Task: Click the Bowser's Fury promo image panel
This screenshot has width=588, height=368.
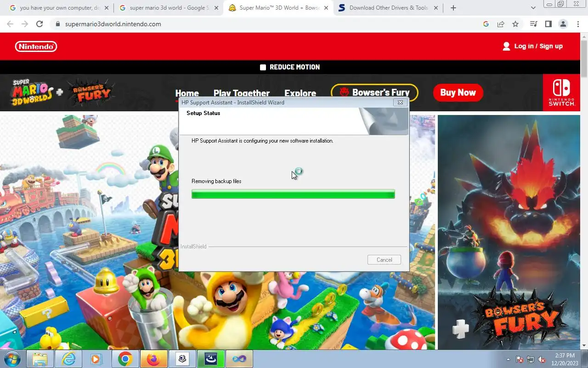Action: 509,232
